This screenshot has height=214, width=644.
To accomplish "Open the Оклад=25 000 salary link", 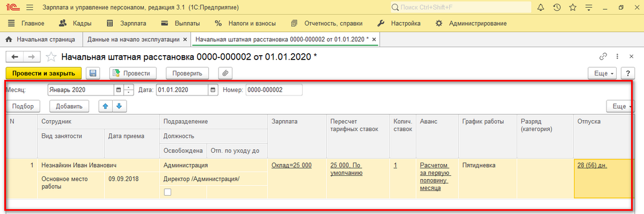I will (292, 165).
